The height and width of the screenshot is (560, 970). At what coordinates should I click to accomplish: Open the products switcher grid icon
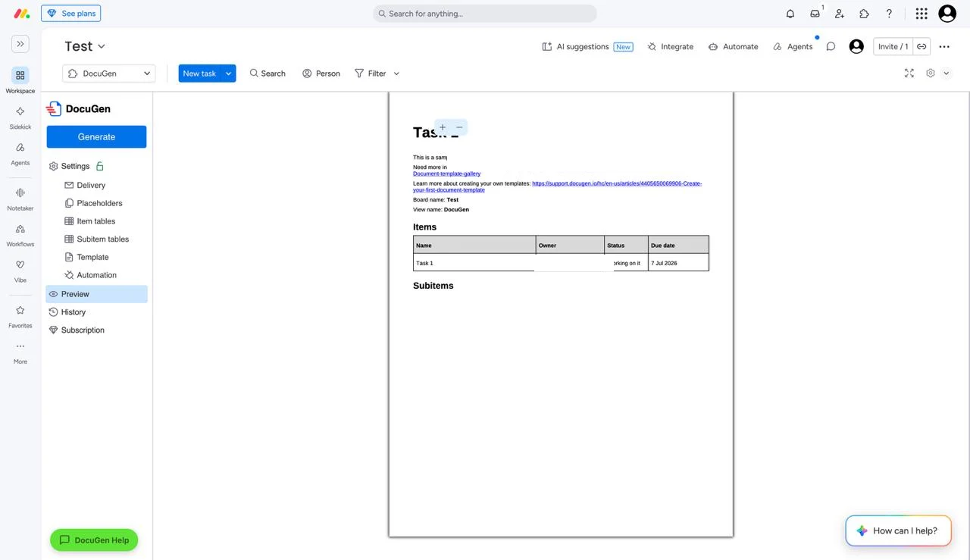tap(921, 14)
